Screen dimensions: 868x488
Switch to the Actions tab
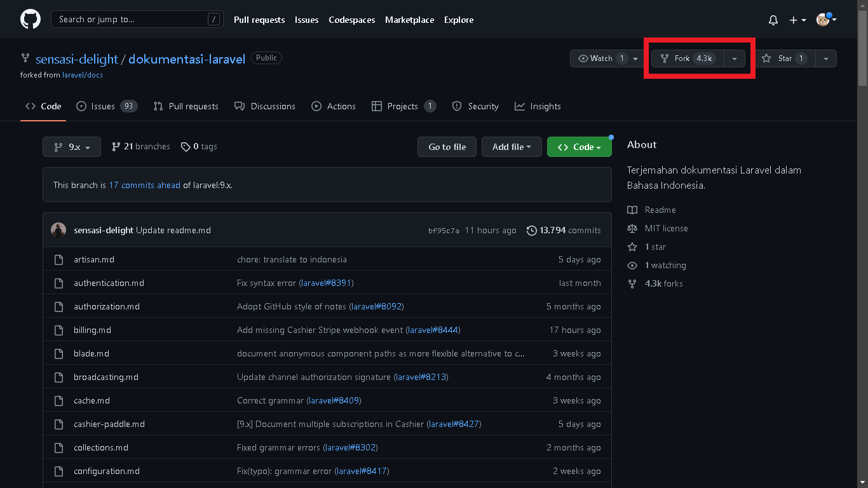point(334,106)
